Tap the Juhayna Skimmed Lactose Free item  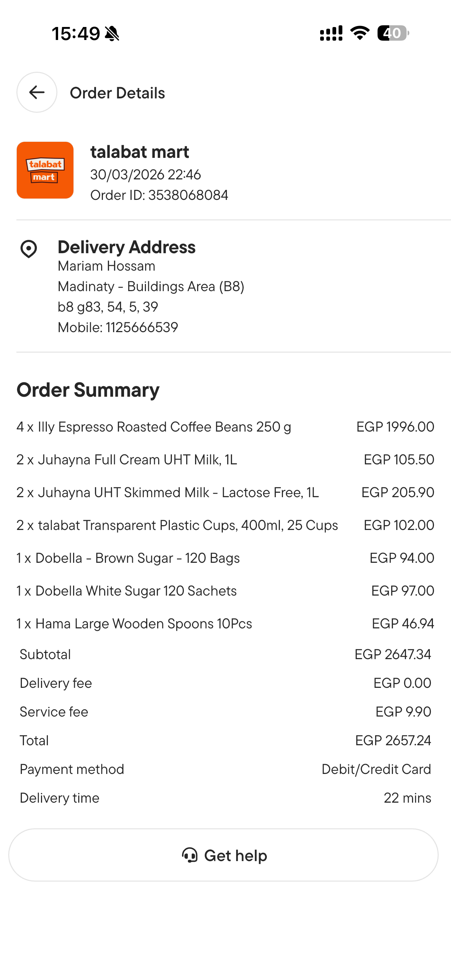167,492
